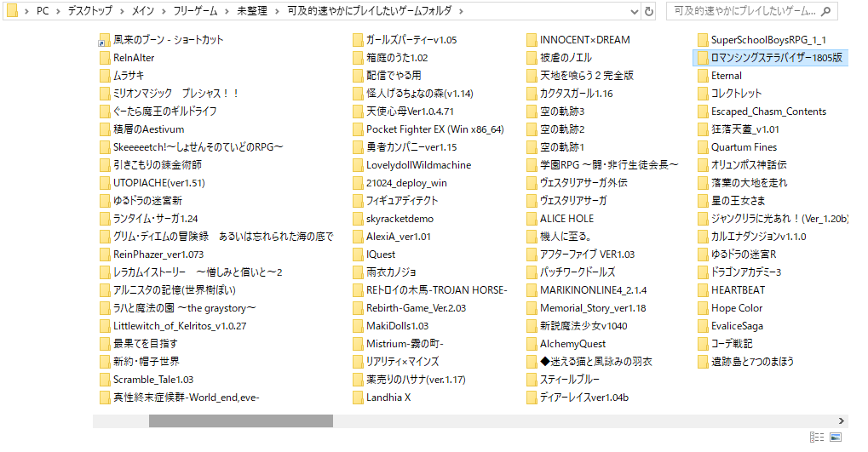This screenshot has width=868, height=452.
Task: Select ぐーたら魔王のギルドライフ folder icon
Action: (x=105, y=112)
